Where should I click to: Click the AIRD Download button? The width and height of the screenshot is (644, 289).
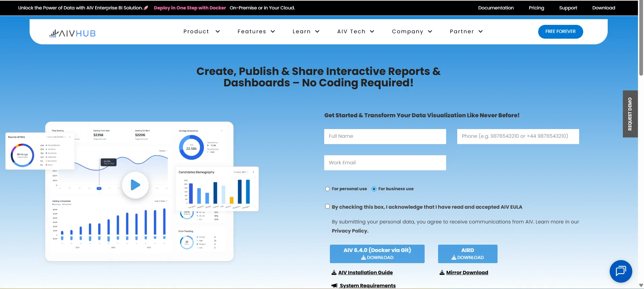click(x=467, y=254)
